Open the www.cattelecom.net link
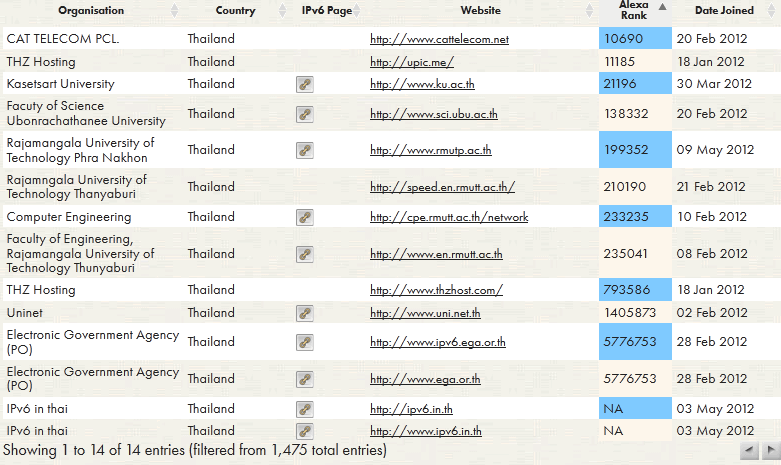This screenshot has height=465, width=781. click(x=439, y=40)
